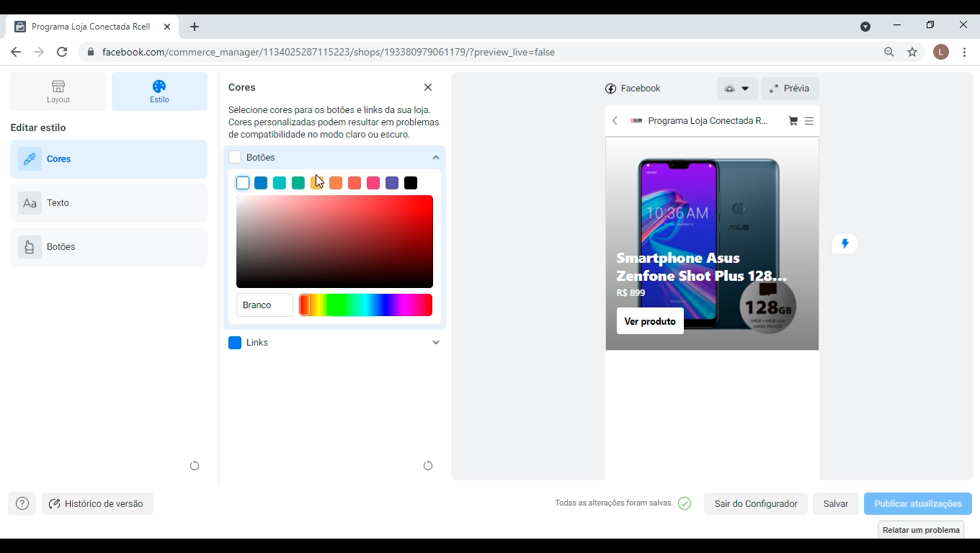This screenshot has height=553, width=980.
Task: Open the shopping cart in preview
Action: click(793, 121)
